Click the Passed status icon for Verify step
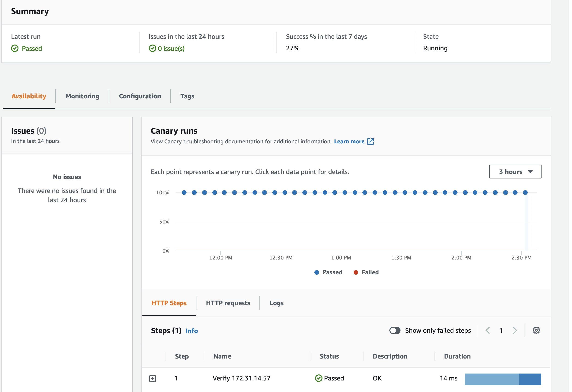This screenshot has height=392, width=572. click(x=319, y=378)
